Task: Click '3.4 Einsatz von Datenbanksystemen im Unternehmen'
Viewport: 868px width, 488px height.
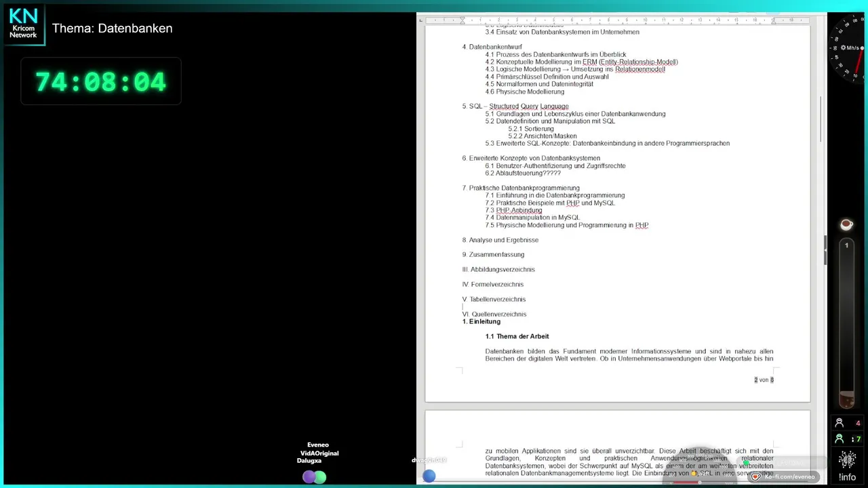Action: [562, 32]
